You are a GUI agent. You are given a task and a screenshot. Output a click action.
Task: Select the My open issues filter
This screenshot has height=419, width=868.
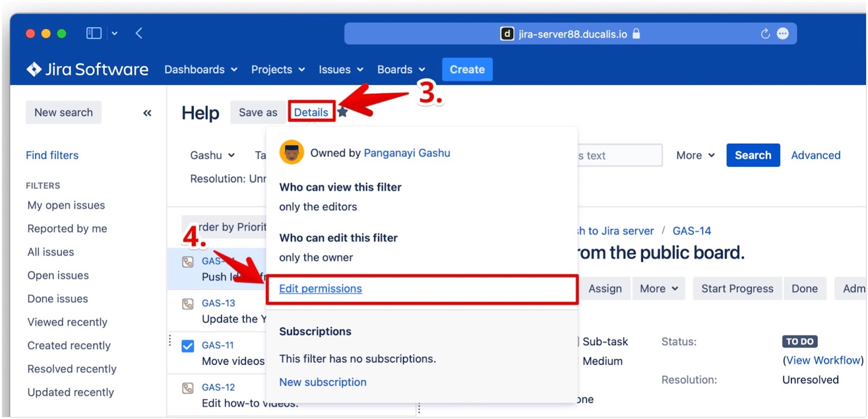coord(66,205)
